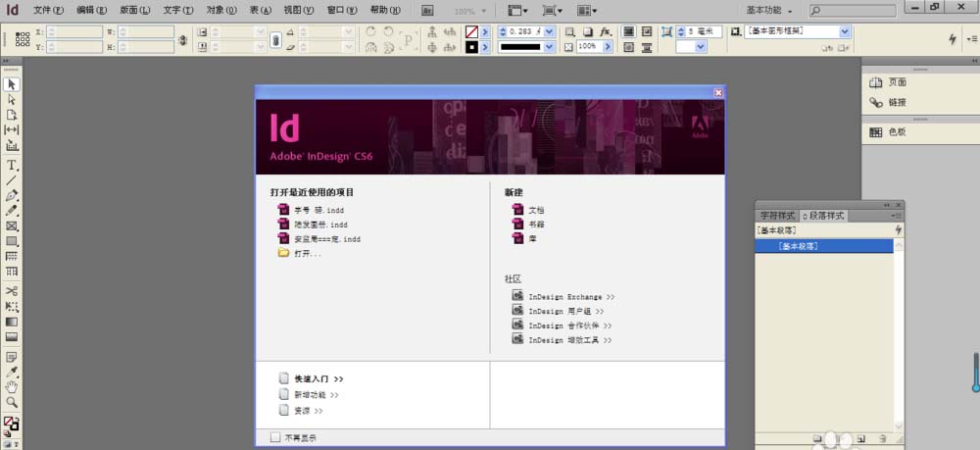Viewport: 980px width, 450px height.
Task: Click the fill color swatch in control bar
Action: tap(472, 31)
